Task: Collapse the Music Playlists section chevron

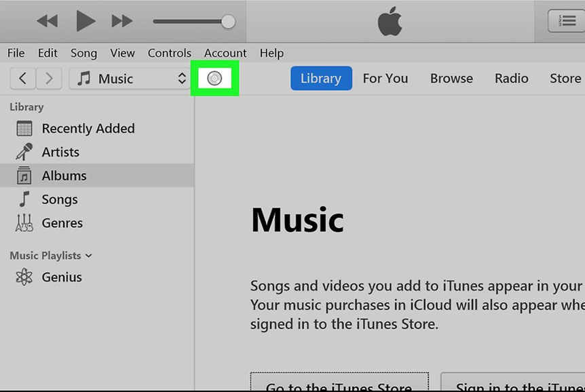Action: click(x=88, y=256)
